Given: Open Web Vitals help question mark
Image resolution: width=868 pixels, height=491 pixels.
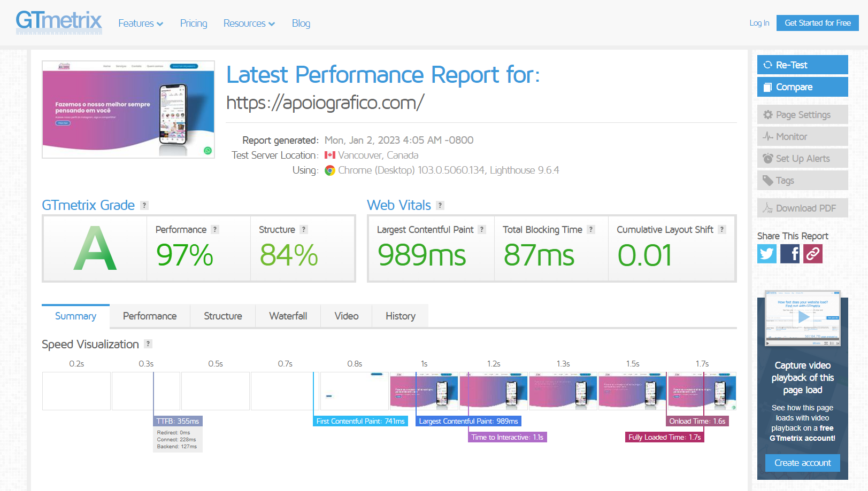Looking at the screenshot, I should [x=440, y=205].
